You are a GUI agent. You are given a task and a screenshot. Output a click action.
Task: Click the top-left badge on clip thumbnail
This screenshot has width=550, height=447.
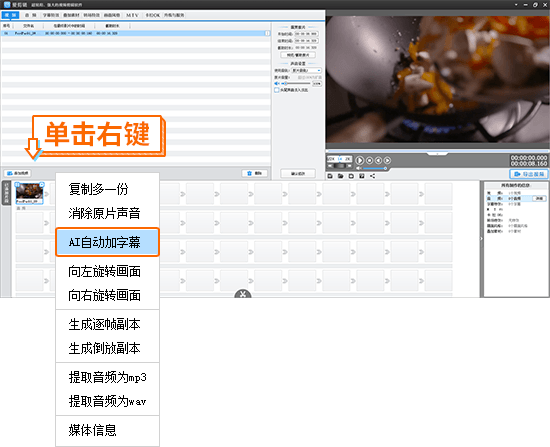[x=17, y=184]
